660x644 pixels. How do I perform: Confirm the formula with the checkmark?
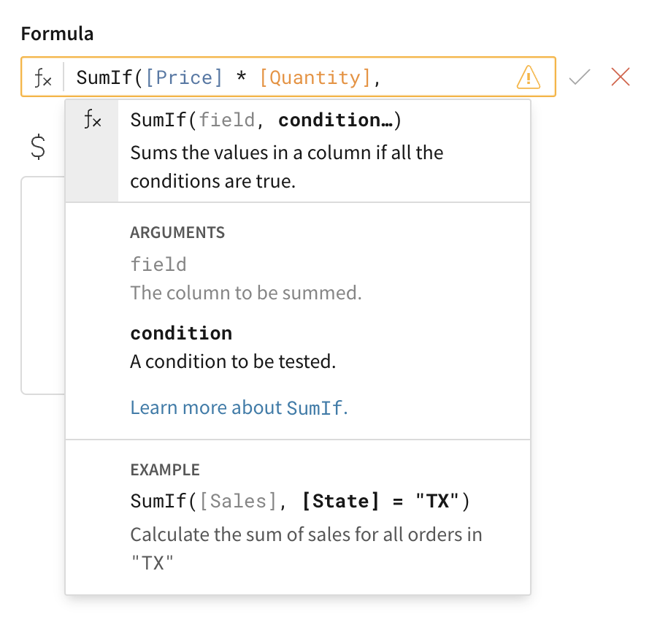580,77
